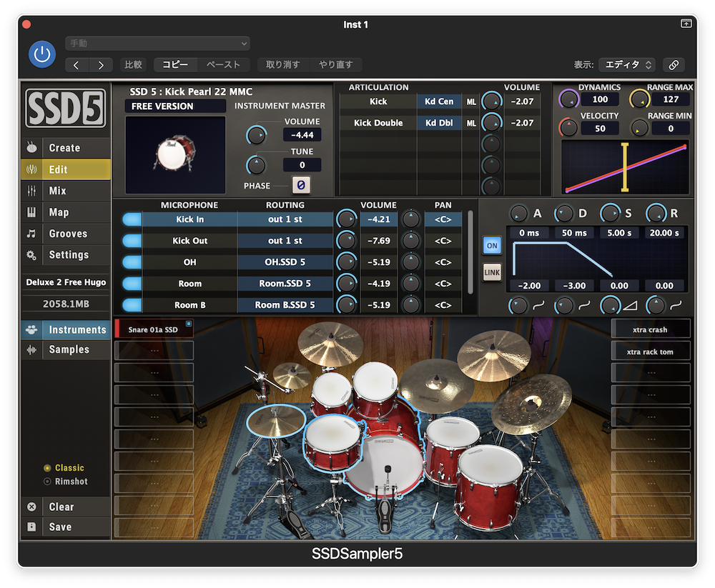Click the ML button for Kick articulation
715x588 pixels.
coord(471,101)
